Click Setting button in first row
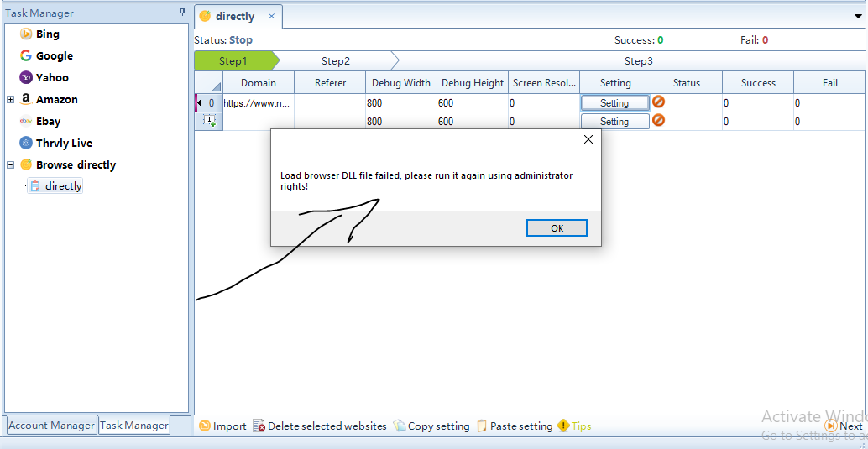 [614, 103]
